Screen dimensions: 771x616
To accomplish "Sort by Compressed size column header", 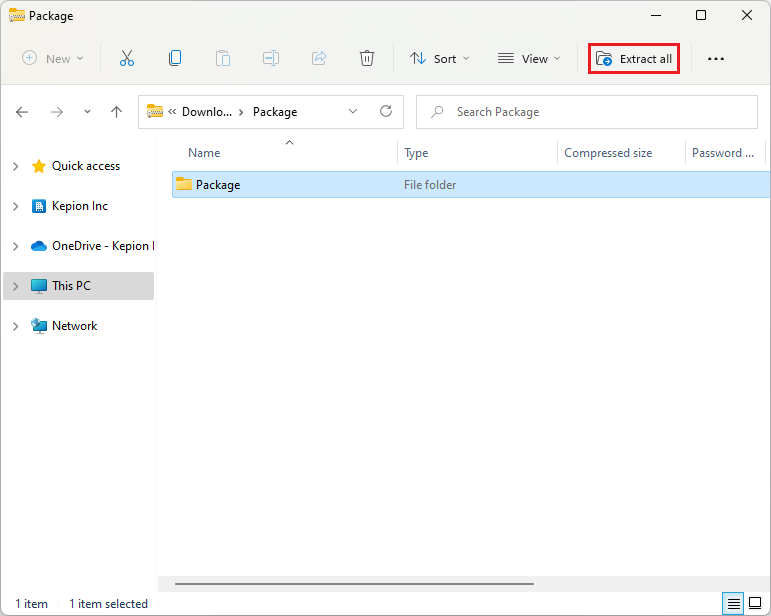I will point(608,153).
